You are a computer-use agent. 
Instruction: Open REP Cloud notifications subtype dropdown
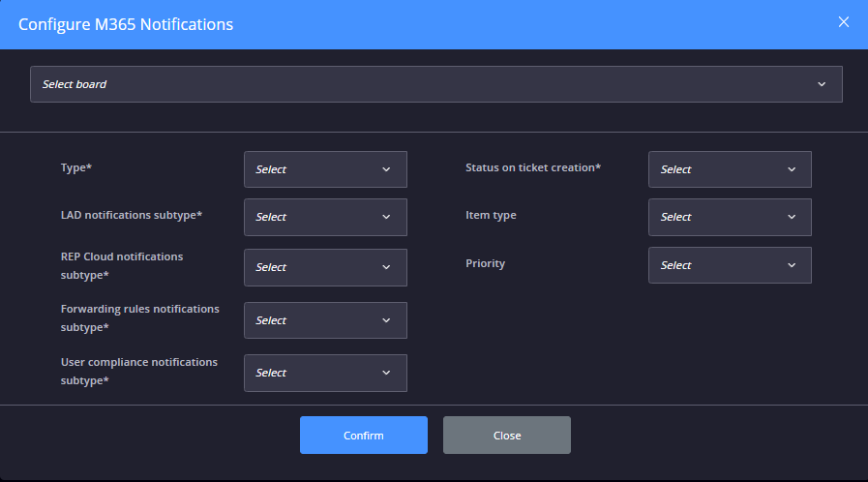(x=325, y=267)
